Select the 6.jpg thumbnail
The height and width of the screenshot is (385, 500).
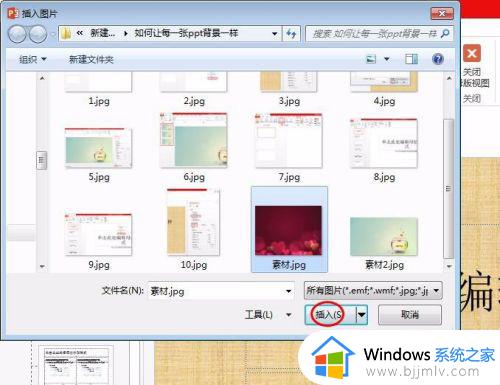tap(194, 147)
